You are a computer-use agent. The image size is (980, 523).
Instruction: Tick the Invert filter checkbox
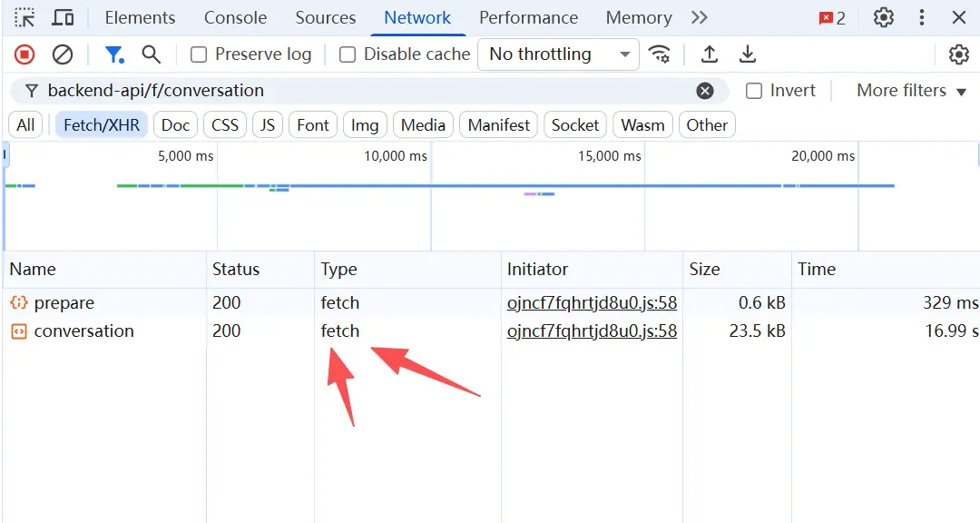[754, 91]
